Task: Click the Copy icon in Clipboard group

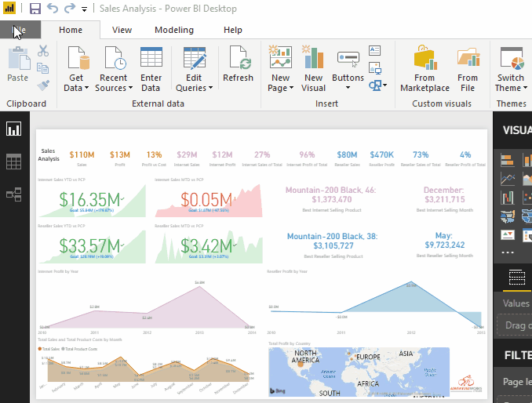Action: [42, 68]
